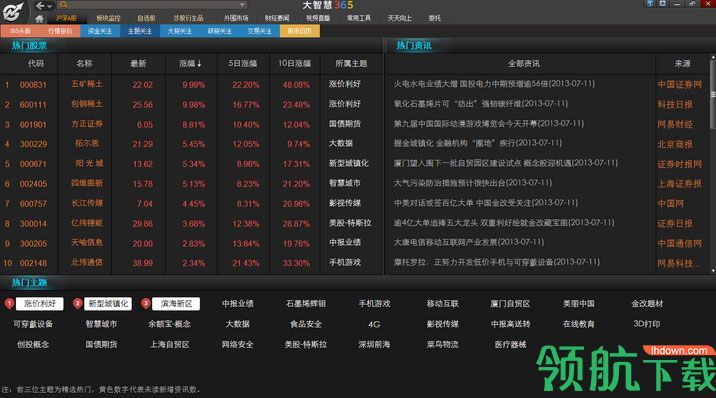Viewport: 716px width, 398px height.
Task: Select the 阳光城 stock name
Action: coord(89,163)
